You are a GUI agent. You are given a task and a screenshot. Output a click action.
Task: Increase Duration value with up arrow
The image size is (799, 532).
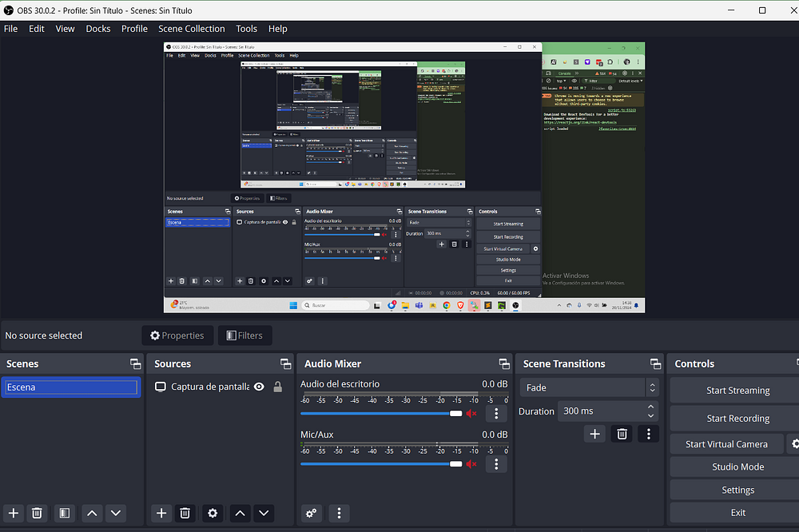650,407
